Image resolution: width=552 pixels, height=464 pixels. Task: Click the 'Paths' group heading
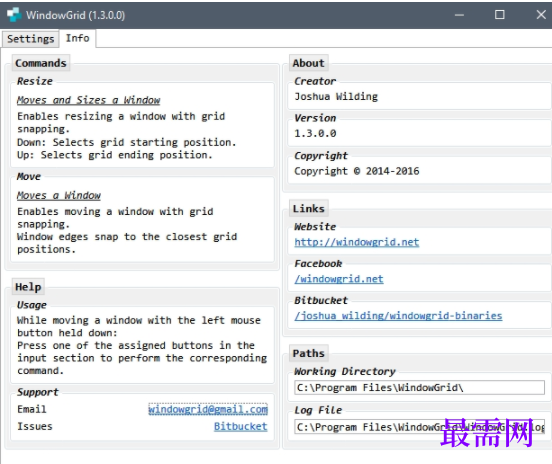[309, 353]
